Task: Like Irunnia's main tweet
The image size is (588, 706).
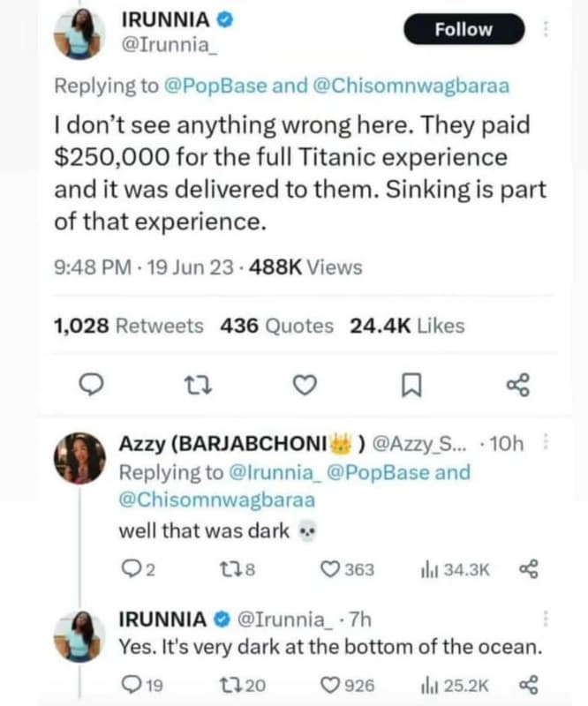Action: [305, 385]
